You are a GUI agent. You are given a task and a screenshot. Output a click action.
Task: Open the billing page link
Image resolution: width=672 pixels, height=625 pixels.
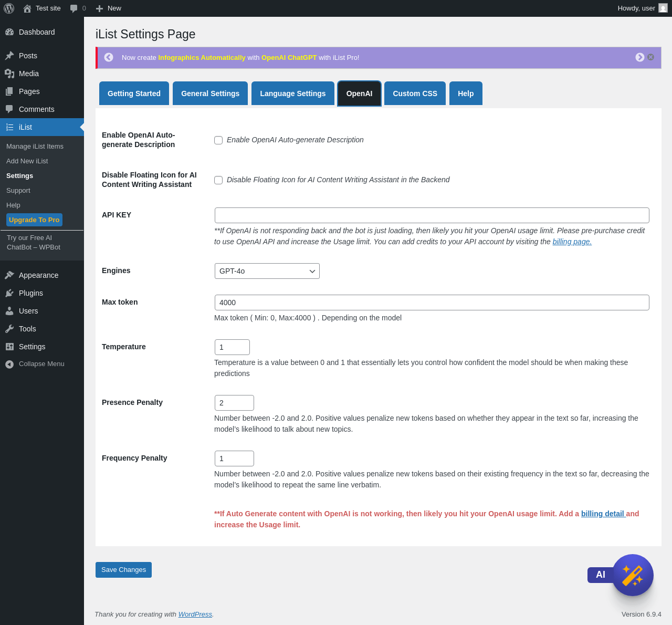[x=572, y=242]
